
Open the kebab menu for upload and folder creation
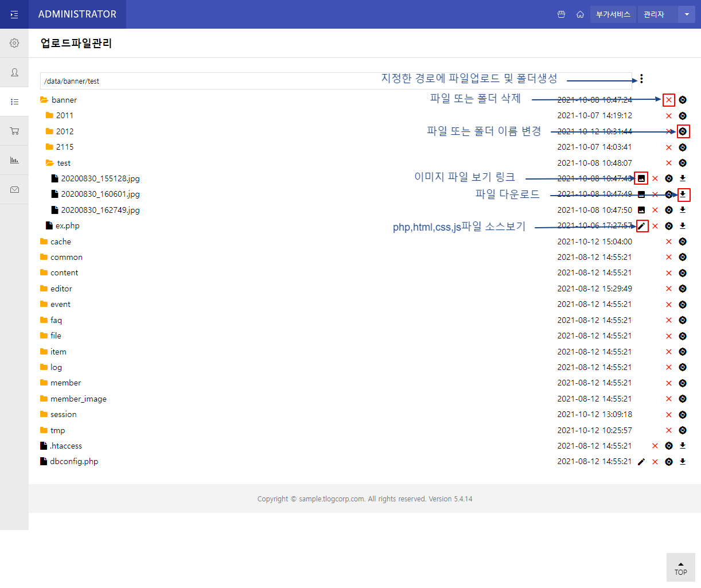click(x=641, y=79)
